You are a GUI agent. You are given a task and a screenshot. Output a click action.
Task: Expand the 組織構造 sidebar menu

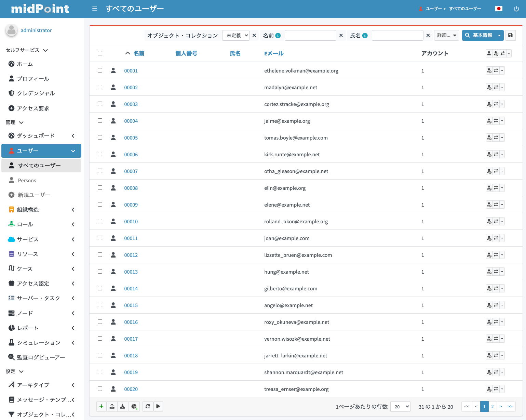point(41,210)
